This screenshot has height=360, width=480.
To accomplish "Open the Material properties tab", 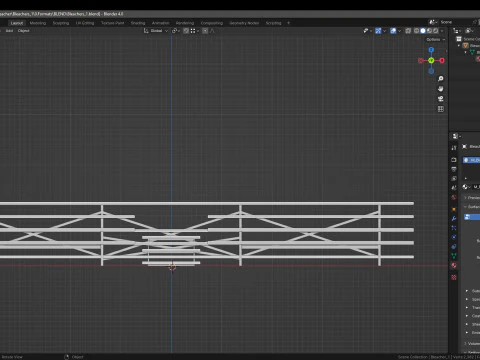I will pos(454,265).
